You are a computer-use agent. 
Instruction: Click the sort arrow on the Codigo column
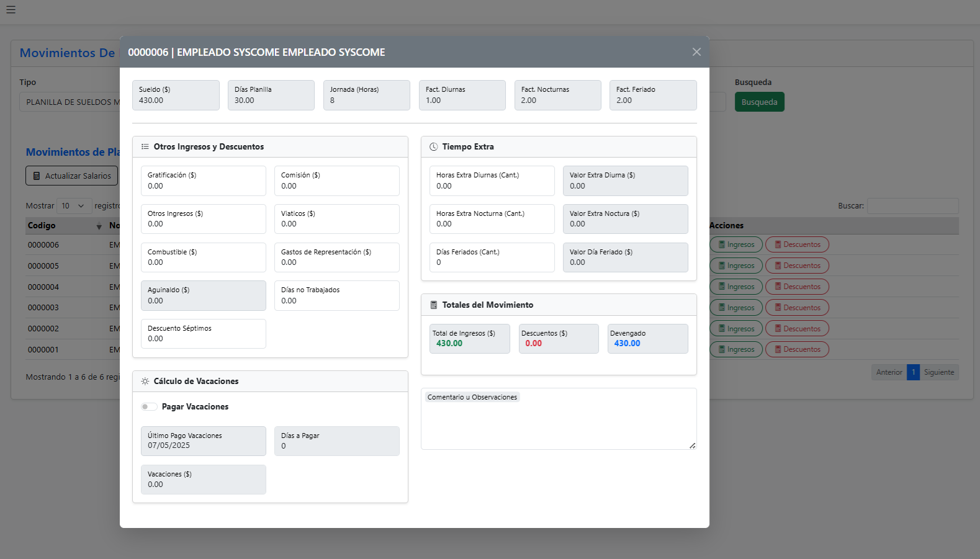99,226
